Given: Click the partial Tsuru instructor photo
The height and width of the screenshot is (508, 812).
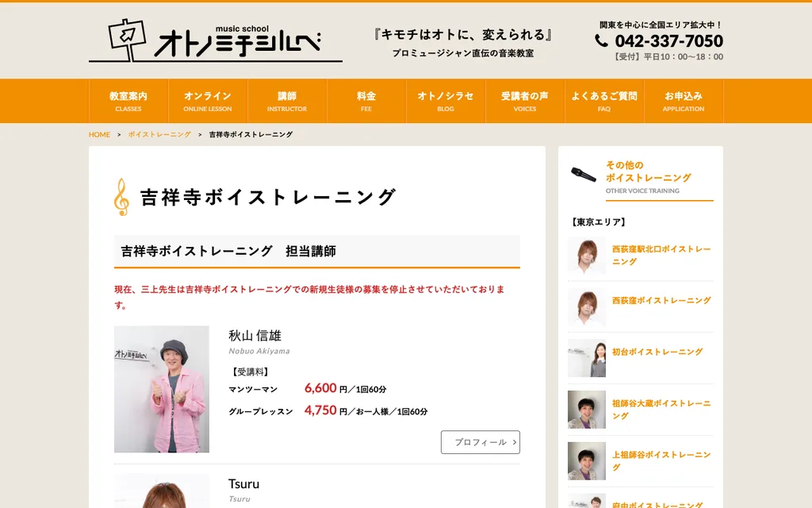Looking at the screenshot, I should [162, 491].
